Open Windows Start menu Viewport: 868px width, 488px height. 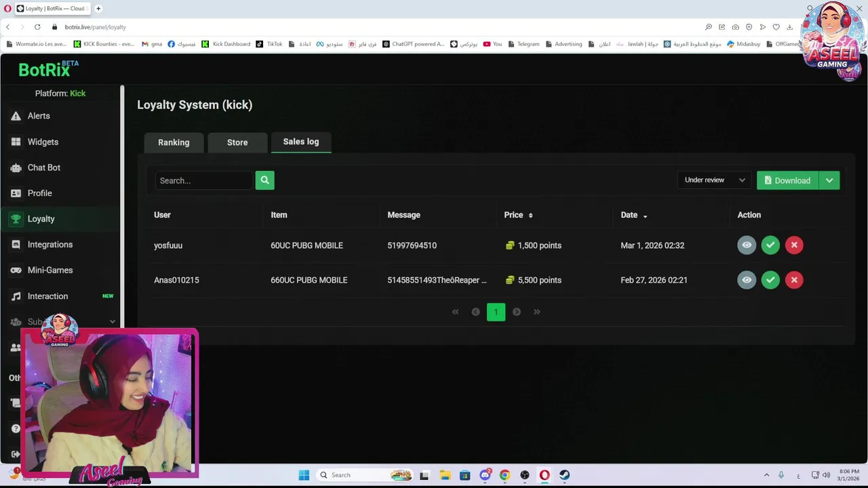pos(304,475)
